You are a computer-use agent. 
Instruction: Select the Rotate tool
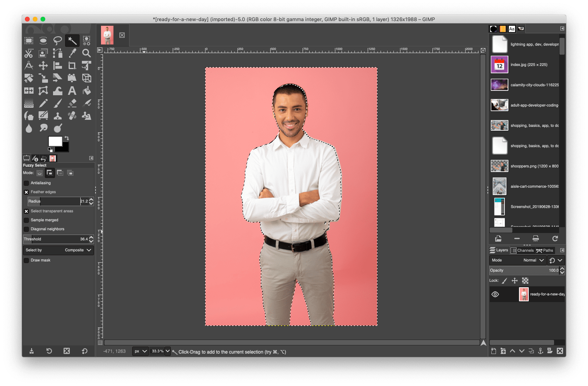[29, 78]
